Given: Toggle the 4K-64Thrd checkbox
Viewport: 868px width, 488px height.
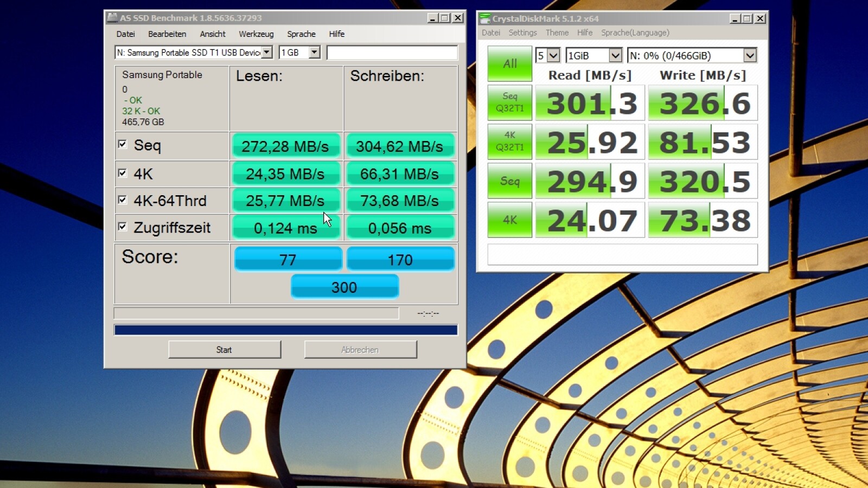Looking at the screenshot, I should 123,200.
